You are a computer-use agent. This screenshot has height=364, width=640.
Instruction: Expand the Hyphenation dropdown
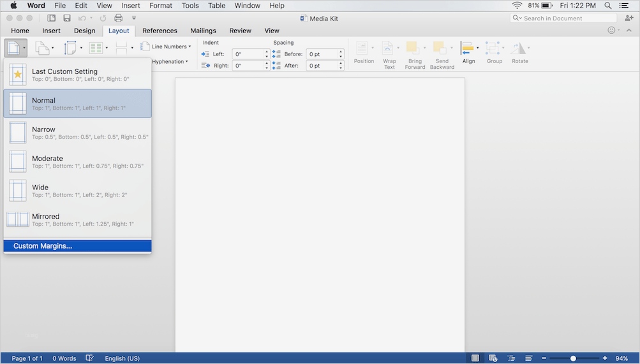170,62
